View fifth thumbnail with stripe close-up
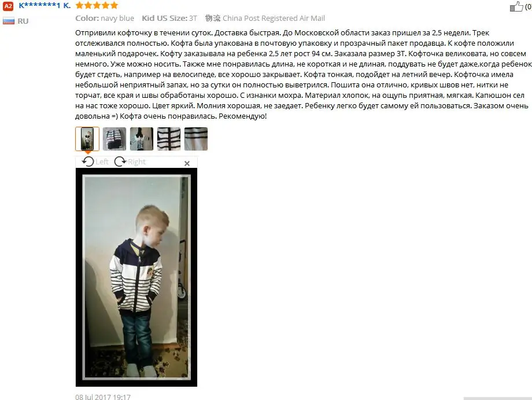This screenshot has height=400, width=532. tap(196, 139)
